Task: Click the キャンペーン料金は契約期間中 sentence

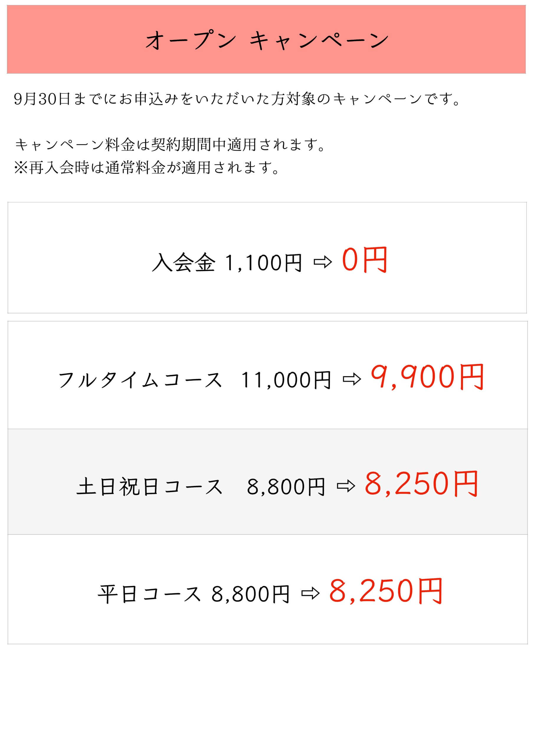Action: coord(170,144)
